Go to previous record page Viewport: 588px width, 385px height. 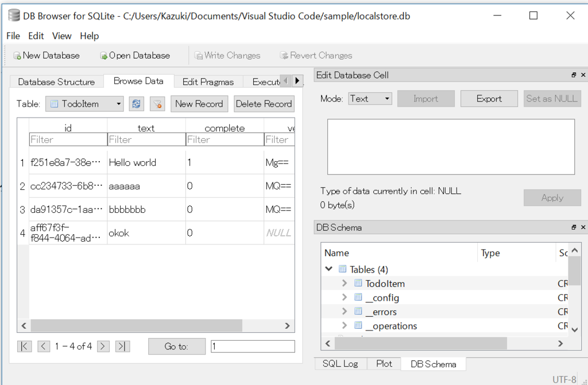coord(44,347)
